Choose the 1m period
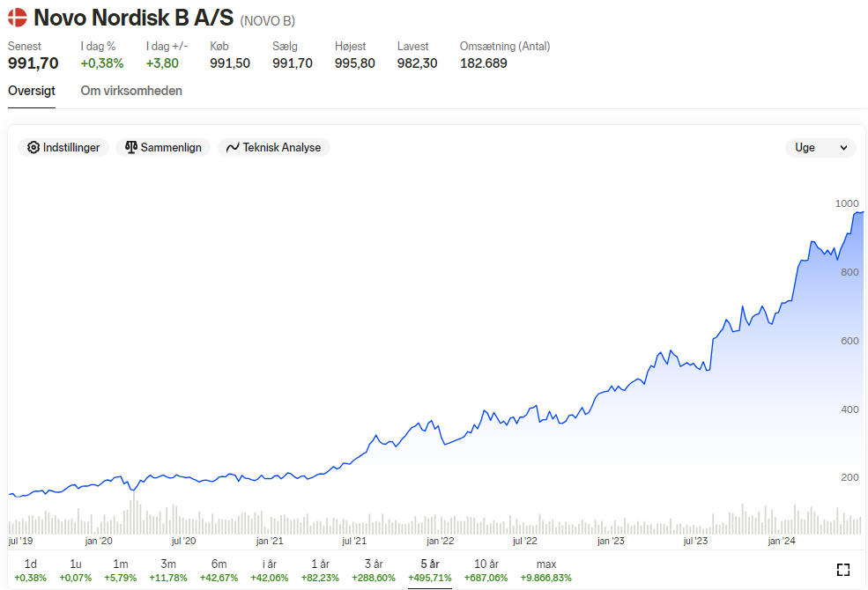868x590 pixels. point(120,571)
